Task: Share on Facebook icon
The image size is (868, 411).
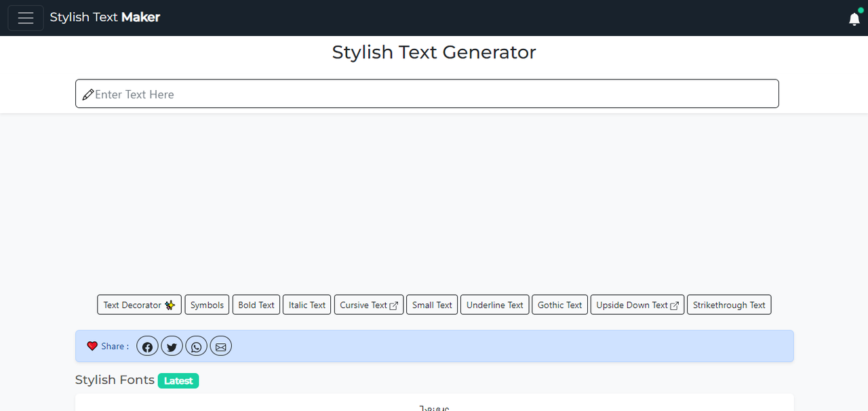Action: click(x=147, y=347)
